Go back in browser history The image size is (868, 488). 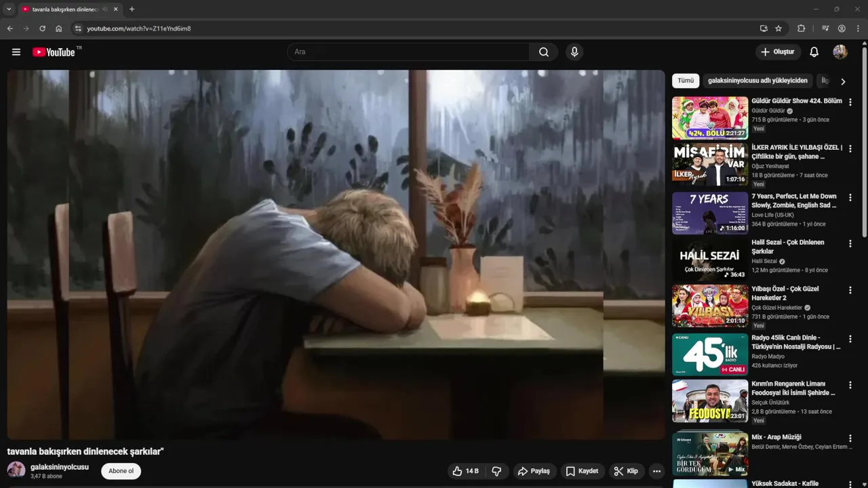point(9,28)
